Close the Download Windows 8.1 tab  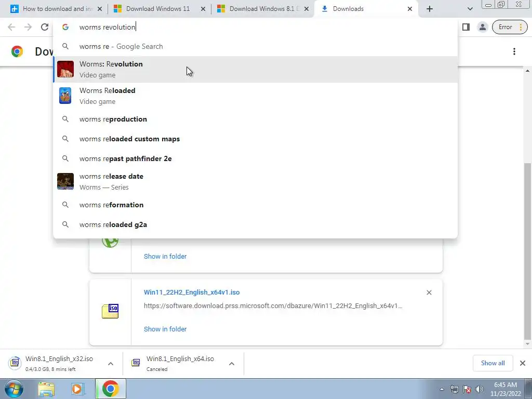click(x=307, y=9)
